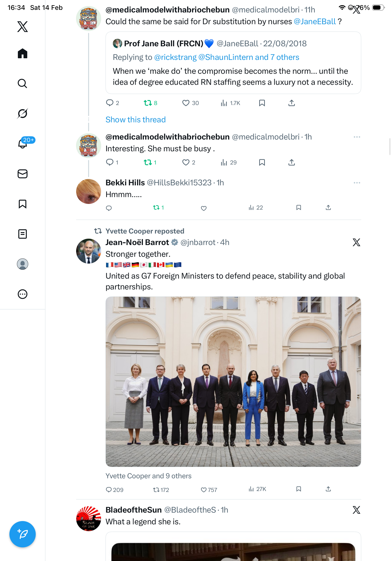
Task: Reply to Bekki Hills' post
Action: (109, 208)
